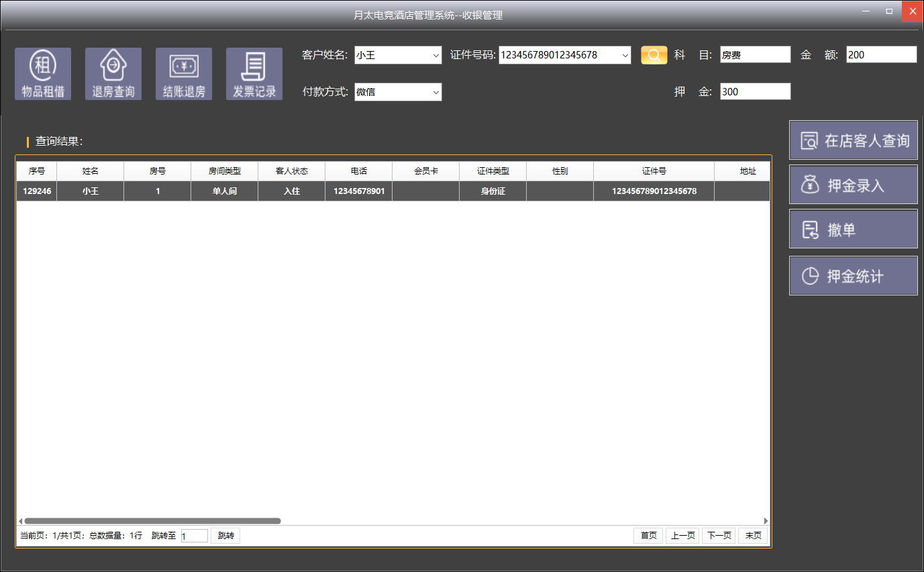This screenshot has height=572, width=924.
Task: Click the 结账退房 settle and checkout icon
Action: pyautogui.click(x=184, y=74)
